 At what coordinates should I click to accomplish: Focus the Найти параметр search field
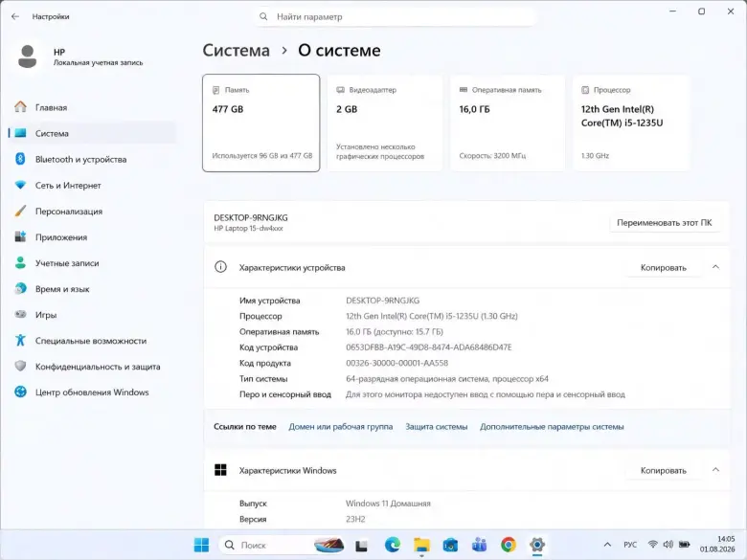(396, 16)
